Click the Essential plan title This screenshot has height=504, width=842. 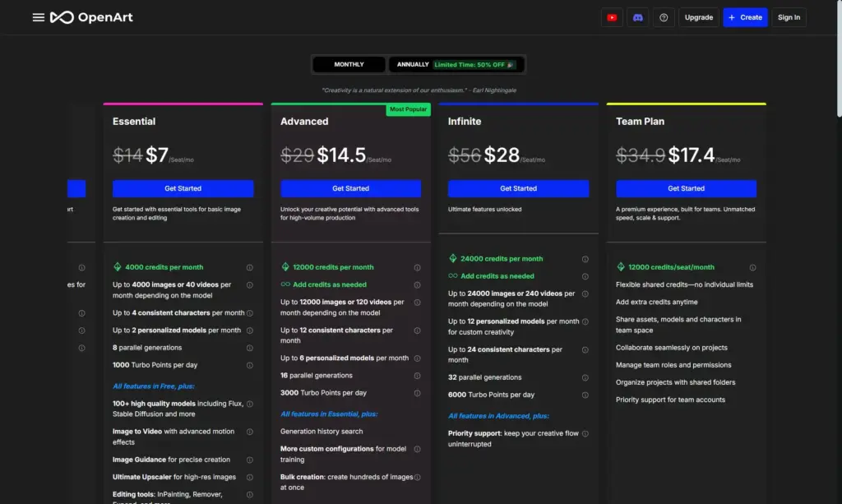click(134, 122)
